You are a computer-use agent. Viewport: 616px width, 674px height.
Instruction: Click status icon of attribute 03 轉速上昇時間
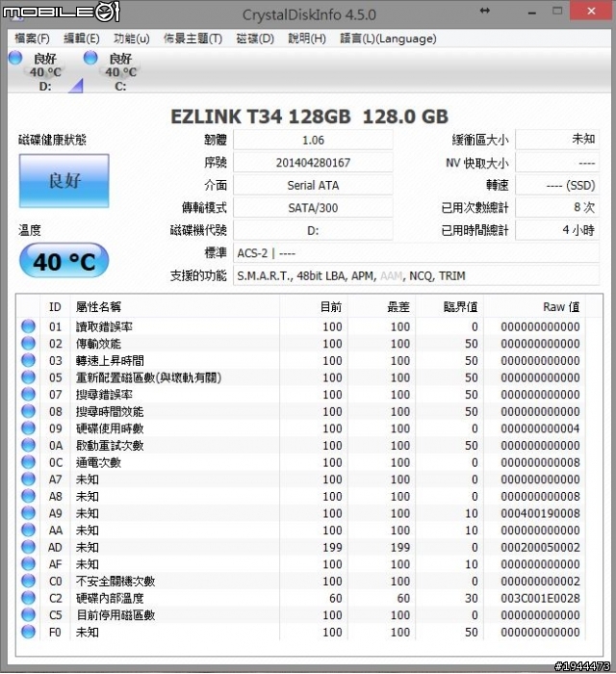28,360
